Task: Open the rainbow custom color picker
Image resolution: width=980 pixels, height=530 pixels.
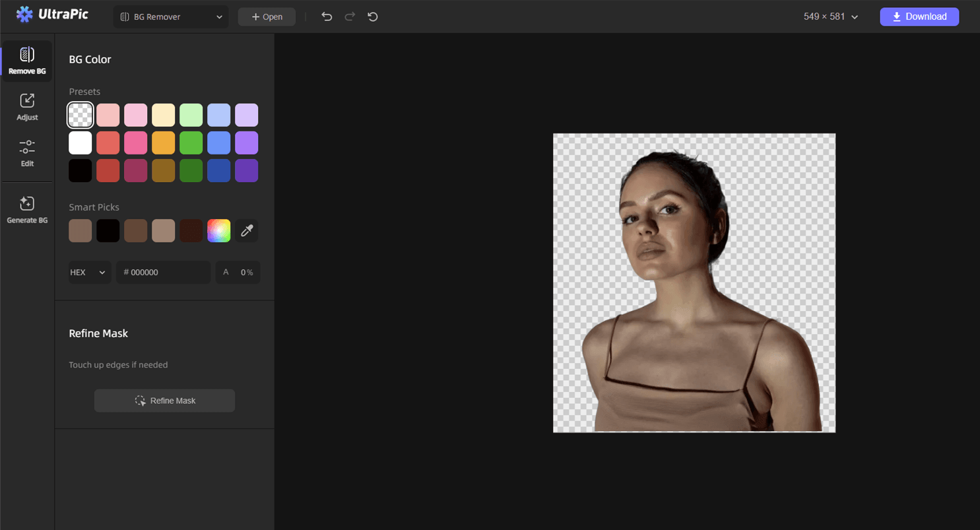Action: coord(219,230)
